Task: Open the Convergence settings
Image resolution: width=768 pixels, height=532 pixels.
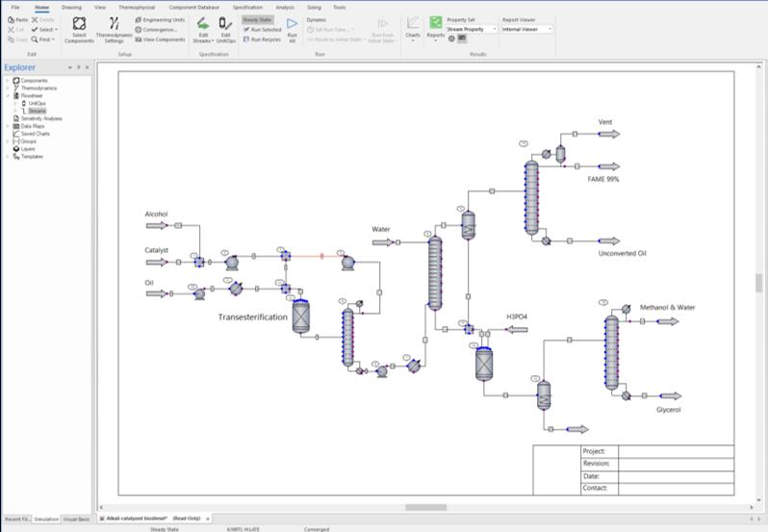Action: (156, 30)
